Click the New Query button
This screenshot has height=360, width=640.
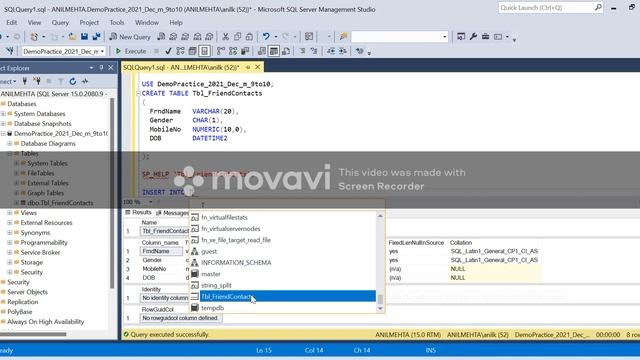pos(130,37)
